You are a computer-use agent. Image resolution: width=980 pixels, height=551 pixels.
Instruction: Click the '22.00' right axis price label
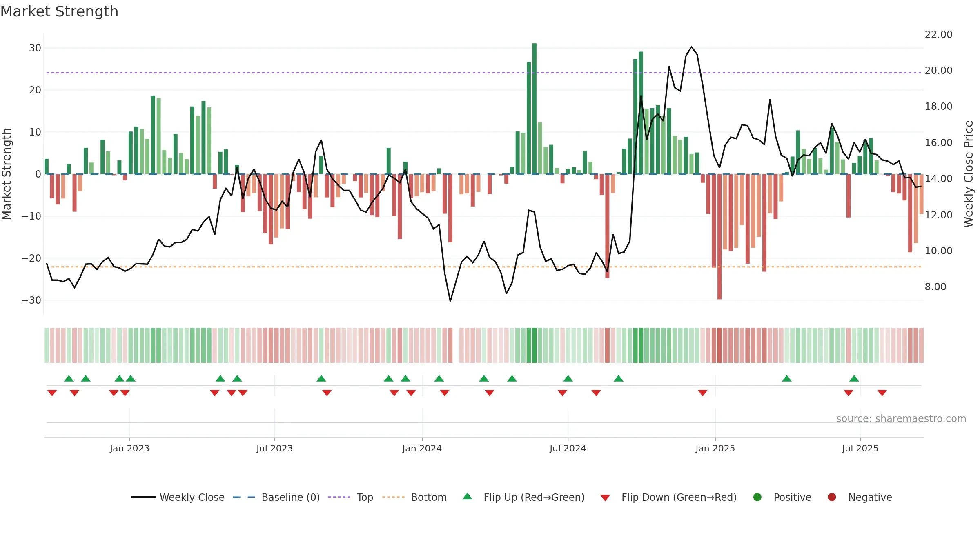pos(938,35)
